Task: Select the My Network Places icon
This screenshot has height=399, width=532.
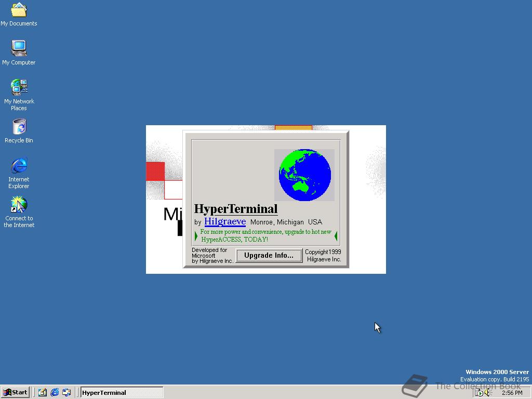Action: (x=19, y=95)
